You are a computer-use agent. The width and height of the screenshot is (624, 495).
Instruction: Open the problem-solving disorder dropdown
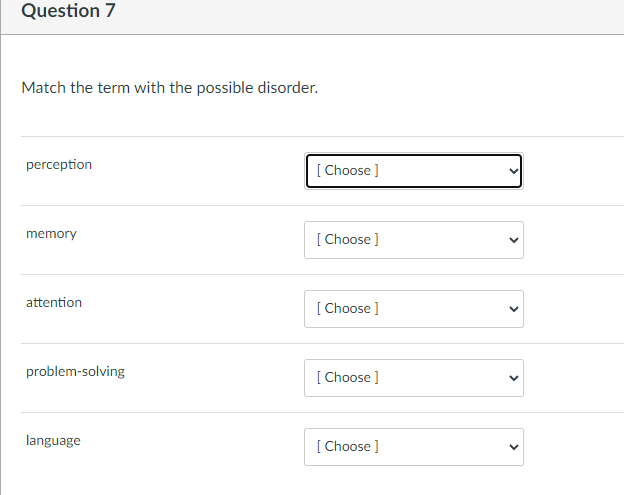click(x=413, y=378)
